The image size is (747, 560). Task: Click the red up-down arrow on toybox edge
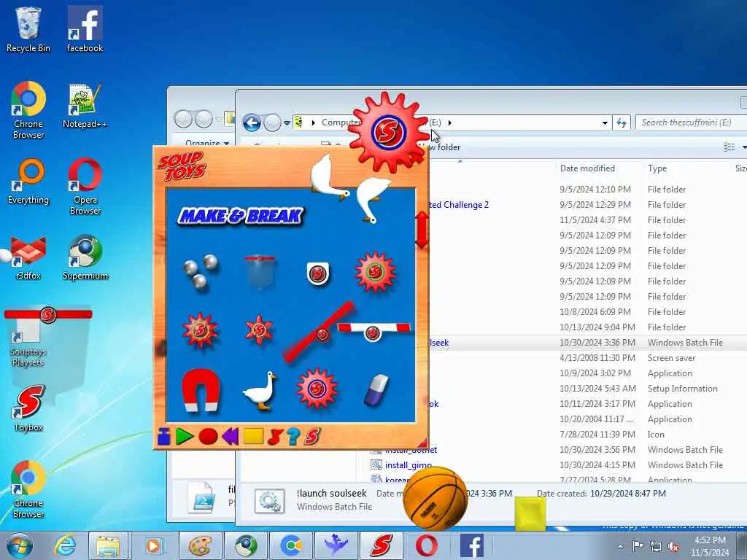[x=422, y=230]
